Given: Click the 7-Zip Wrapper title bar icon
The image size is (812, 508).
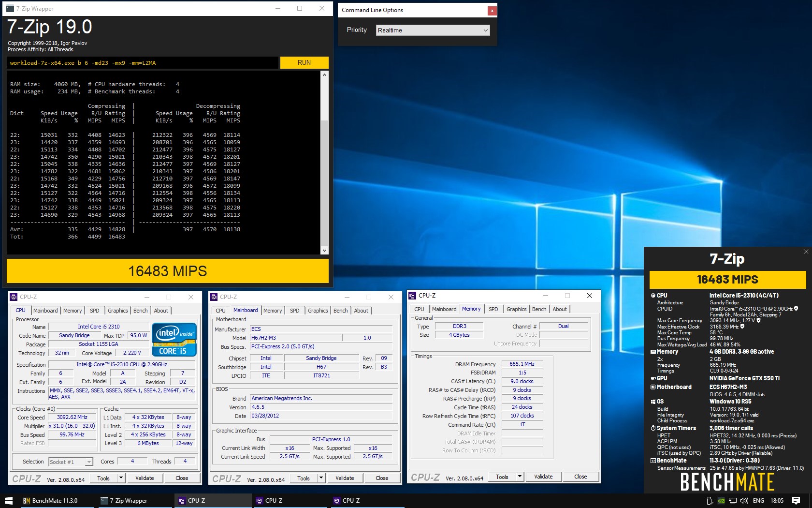Looking at the screenshot, I should 10,8.
